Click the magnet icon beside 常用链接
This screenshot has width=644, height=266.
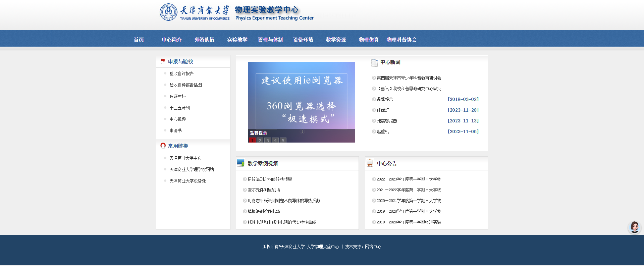163,146
